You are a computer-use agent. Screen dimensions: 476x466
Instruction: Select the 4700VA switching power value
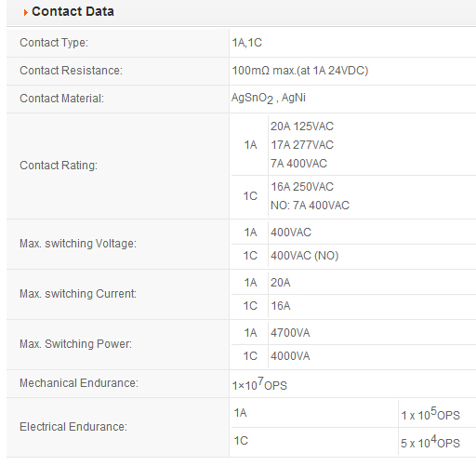coord(290,333)
